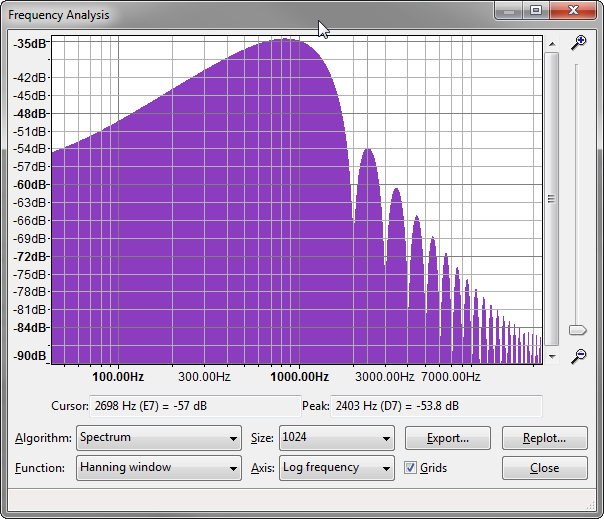Click the scrollbar up arrow

[551, 43]
